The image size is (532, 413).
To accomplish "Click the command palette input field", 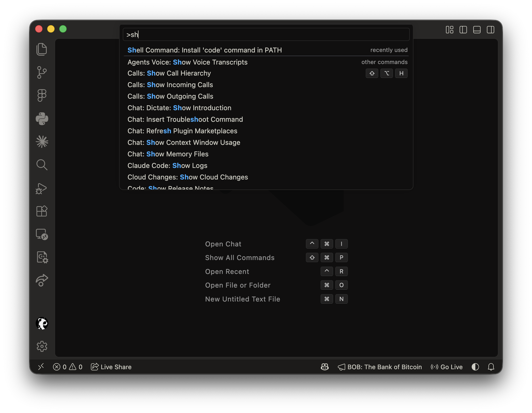I will click(x=266, y=34).
